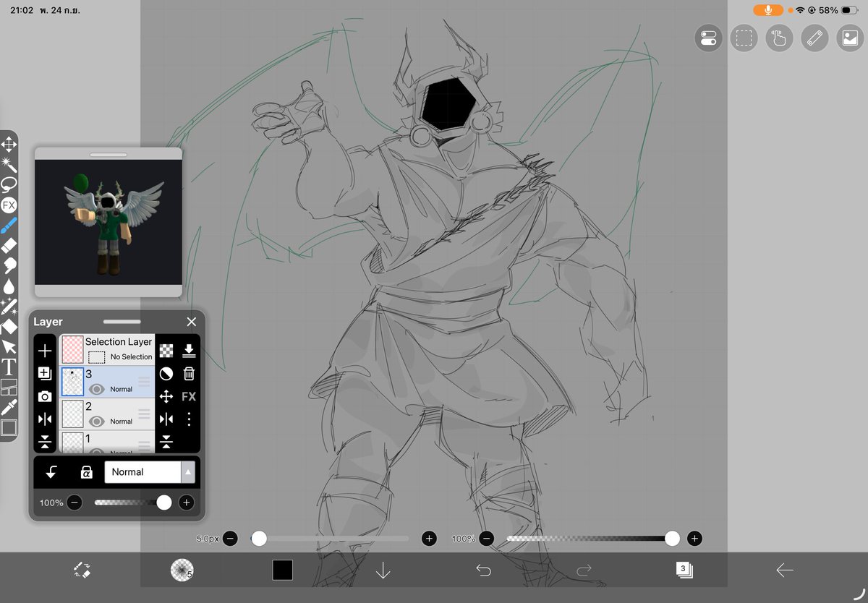Open blend mode dropdown showing Normal

[x=150, y=472]
